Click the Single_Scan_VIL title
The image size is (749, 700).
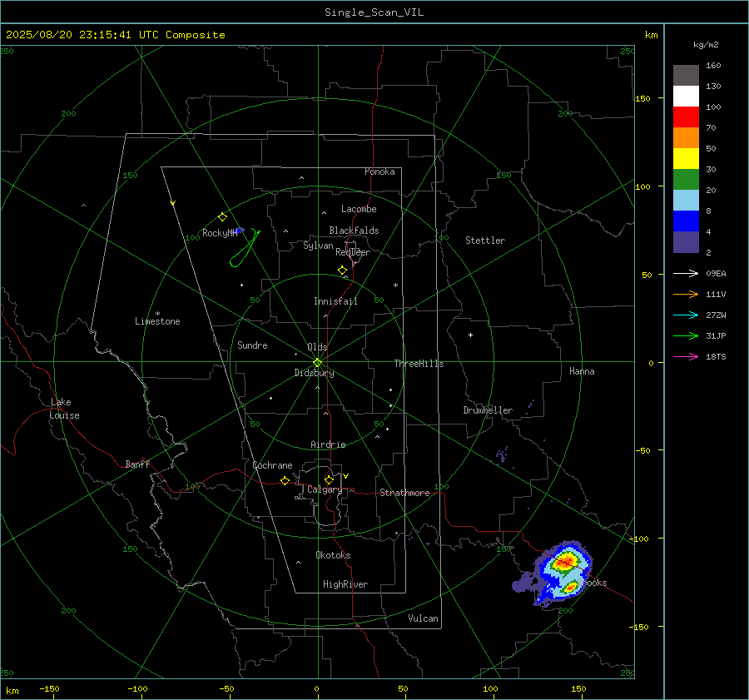coord(374,12)
